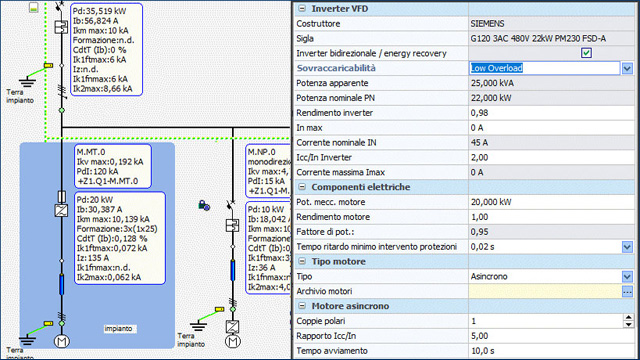Image resolution: width=640 pixels, height=360 pixels.
Task: Click the ground symbol at bottom left
Action: coord(27,340)
